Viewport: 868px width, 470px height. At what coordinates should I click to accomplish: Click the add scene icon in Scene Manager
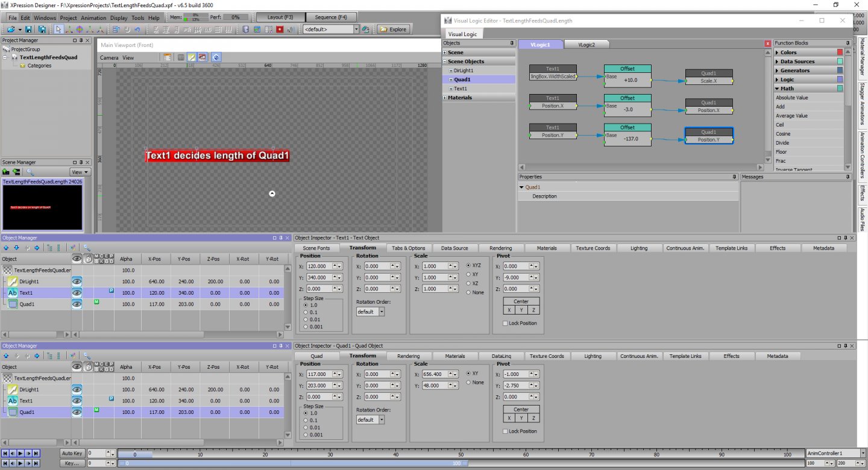pos(6,172)
